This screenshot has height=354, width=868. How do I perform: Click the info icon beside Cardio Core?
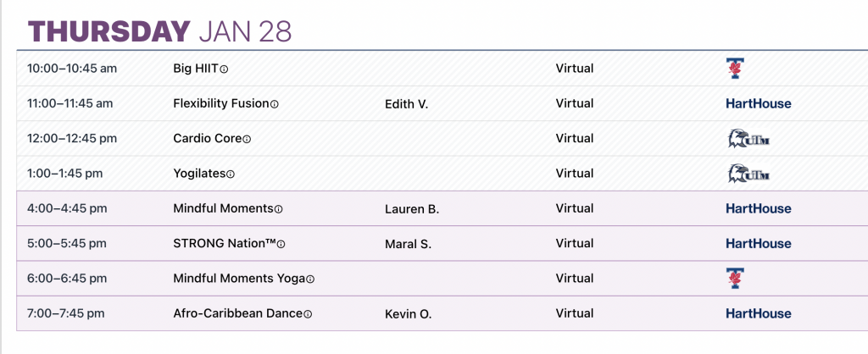[248, 139]
